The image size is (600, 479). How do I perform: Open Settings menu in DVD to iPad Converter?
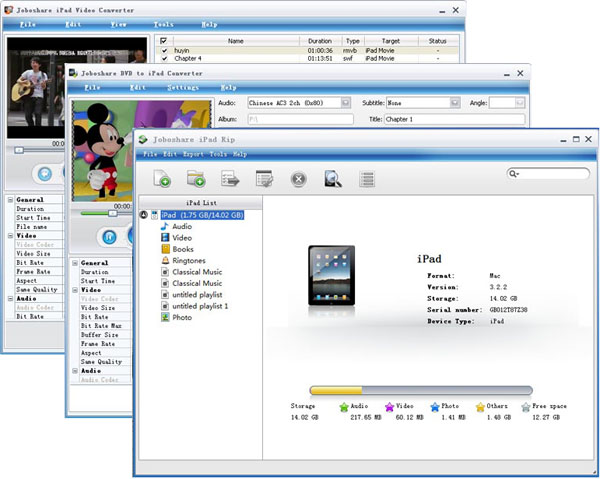pyautogui.click(x=183, y=88)
